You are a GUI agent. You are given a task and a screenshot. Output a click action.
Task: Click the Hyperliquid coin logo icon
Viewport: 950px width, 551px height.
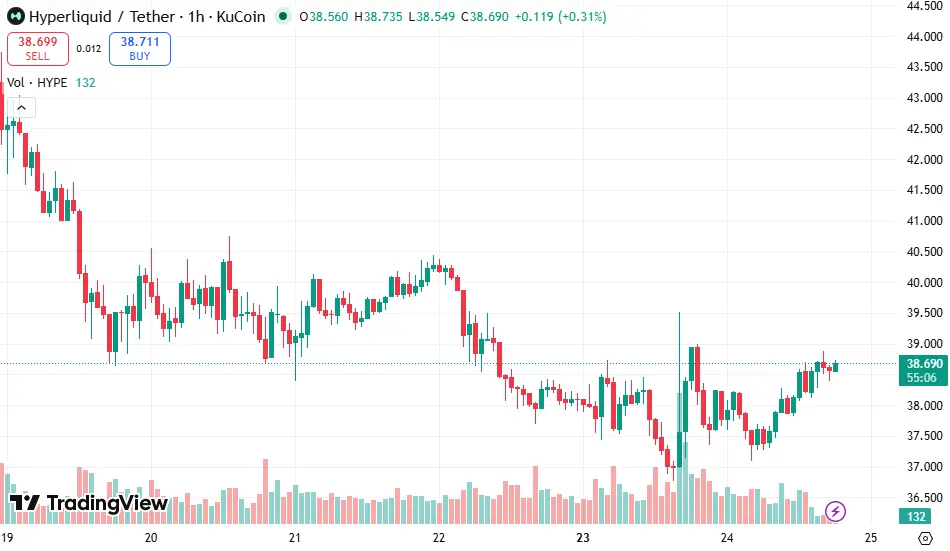pyautogui.click(x=15, y=17)
